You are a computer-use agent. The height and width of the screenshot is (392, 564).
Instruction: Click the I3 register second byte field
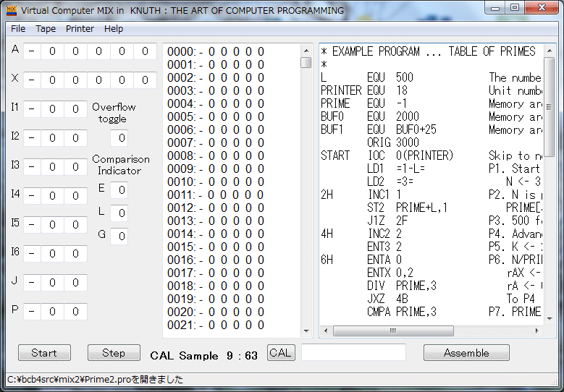coord(75,167)
